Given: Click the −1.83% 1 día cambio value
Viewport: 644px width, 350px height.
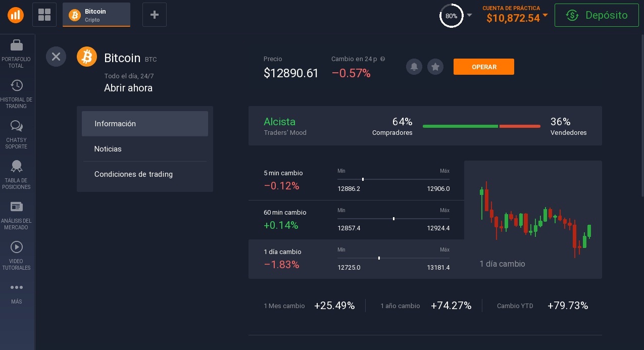Looking at the screenshot, I should [x=281, y=265].
